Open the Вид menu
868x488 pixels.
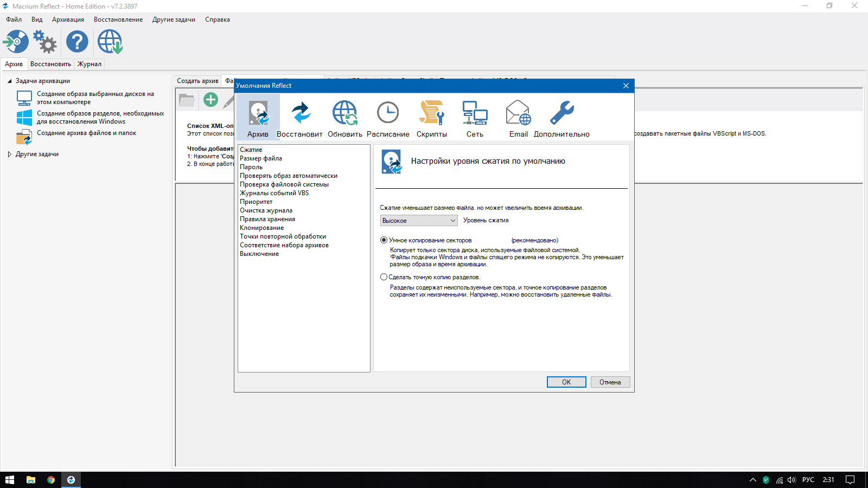pos(37,20)
